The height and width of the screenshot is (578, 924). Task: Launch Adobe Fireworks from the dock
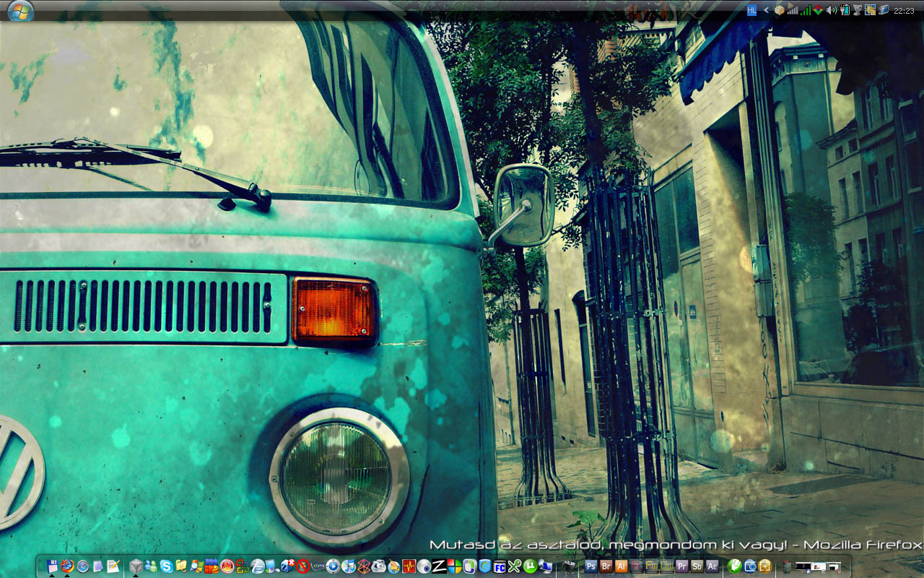pyautogui.click(x=651, y=566)
